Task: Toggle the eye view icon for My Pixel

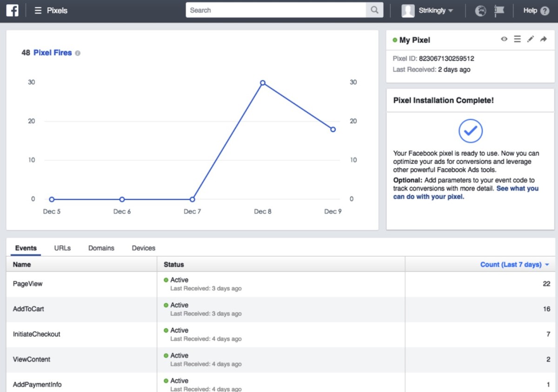Action: [504, 39]
